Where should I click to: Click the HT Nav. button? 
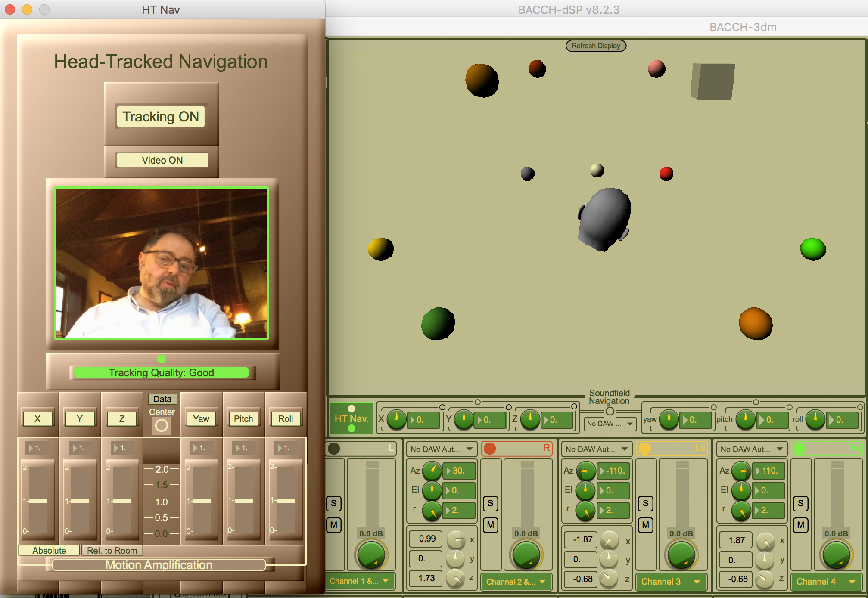click(351, 418)
